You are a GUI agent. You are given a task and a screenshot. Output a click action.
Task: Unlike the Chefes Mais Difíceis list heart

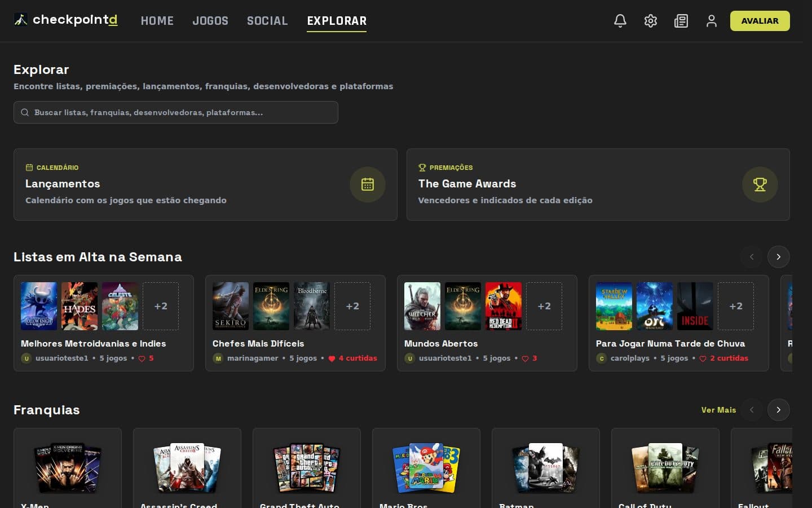pyautogui.click(x=332, y=358)
